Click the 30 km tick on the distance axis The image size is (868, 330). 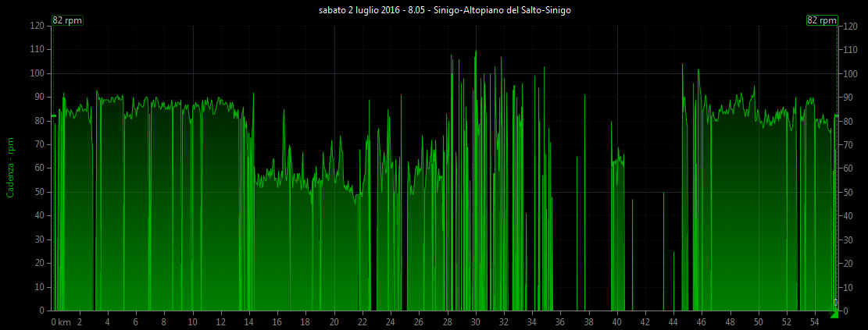[x=475, y=321]
